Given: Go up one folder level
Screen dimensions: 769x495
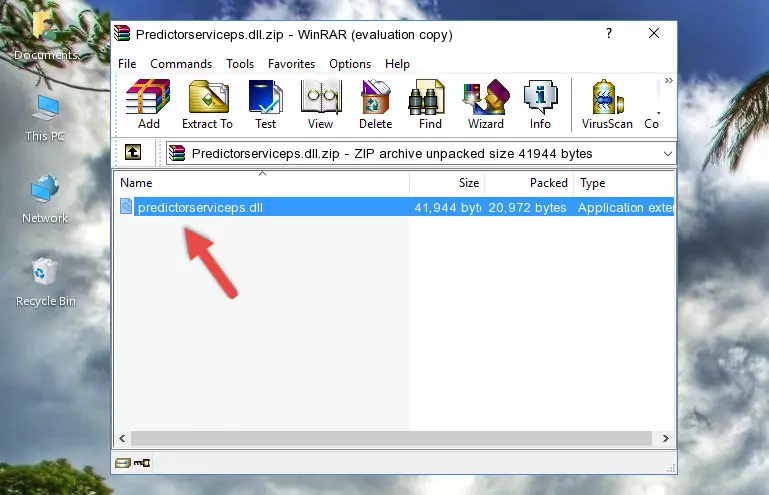Looking at the screenshot, I should click(133, 153).
